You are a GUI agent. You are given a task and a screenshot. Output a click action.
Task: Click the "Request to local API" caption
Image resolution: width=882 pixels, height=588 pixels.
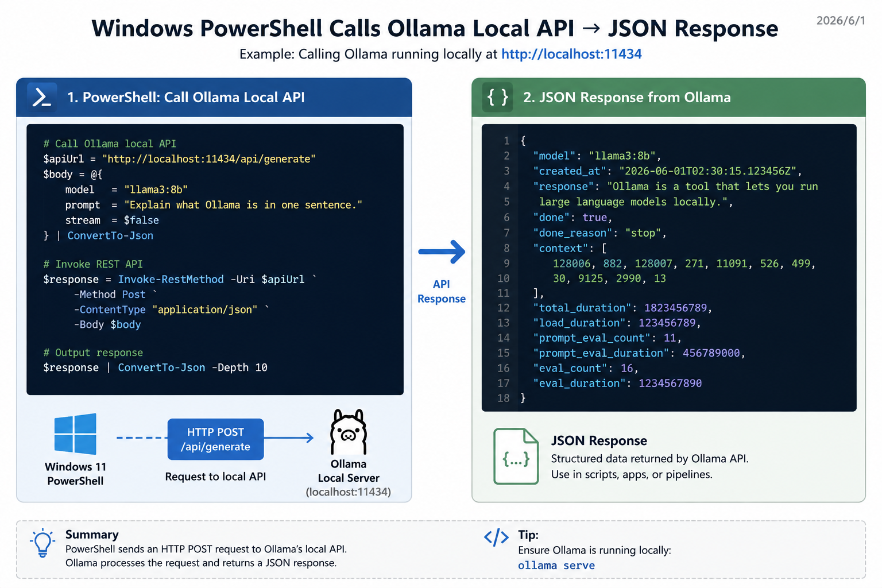pos(216,477)
